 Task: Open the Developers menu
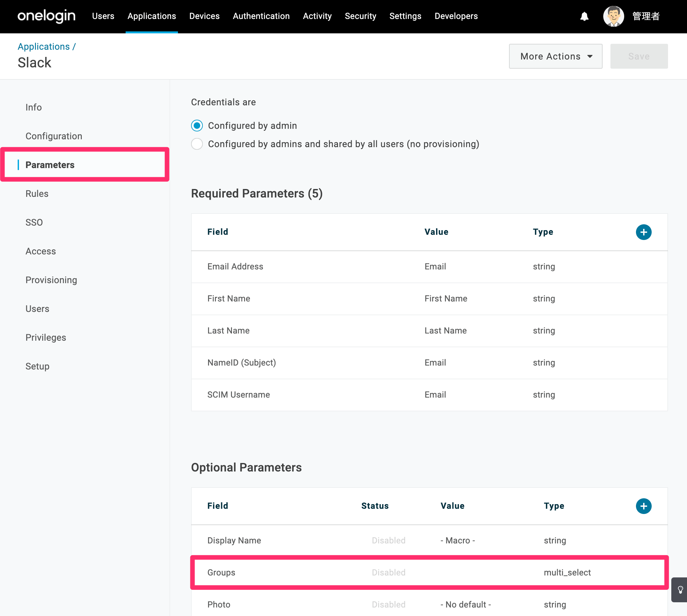tap(456, 16)
